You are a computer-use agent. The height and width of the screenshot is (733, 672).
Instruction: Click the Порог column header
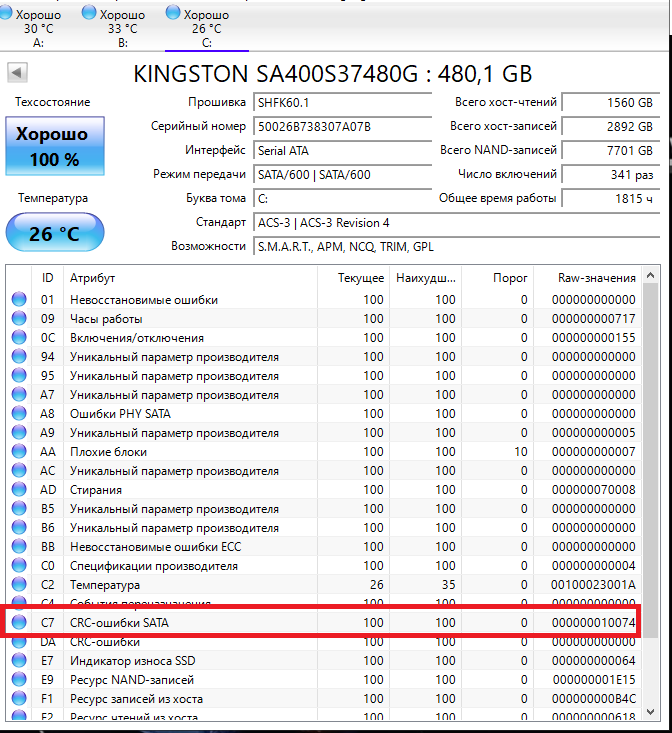click(498, 278)
